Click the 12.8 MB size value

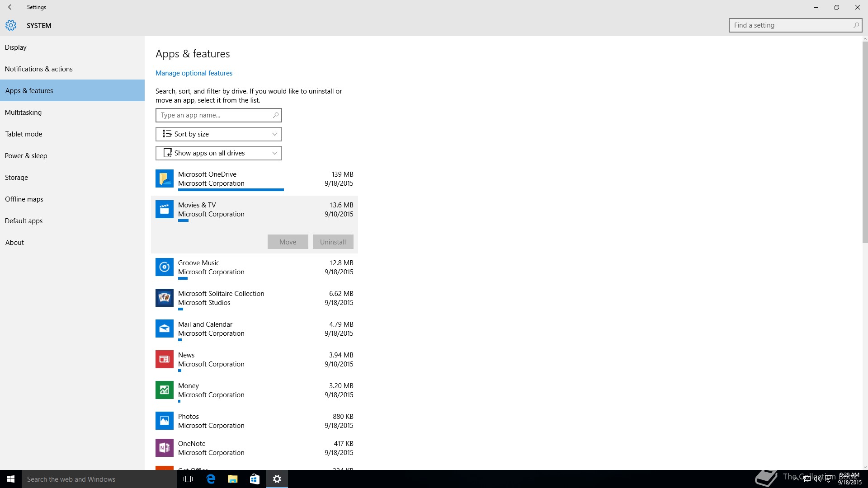[342, 263]
